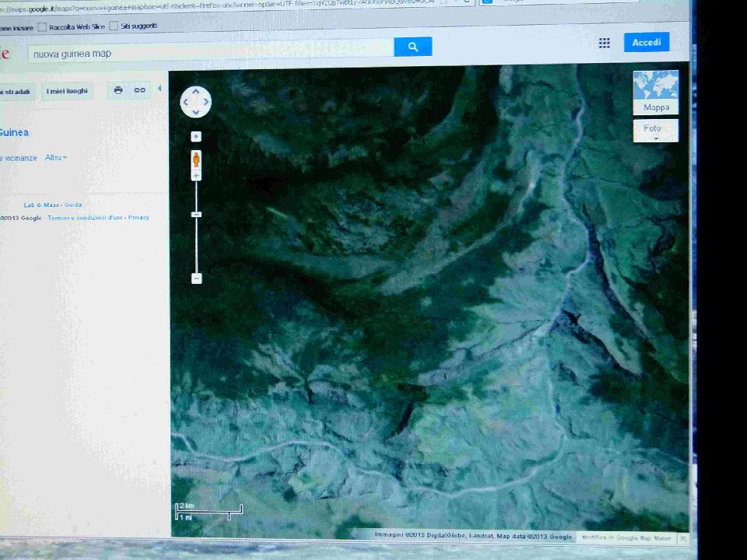Open the Foto layer dropdown
Screen dimensions: 747x560
click(x=655, y=131)
